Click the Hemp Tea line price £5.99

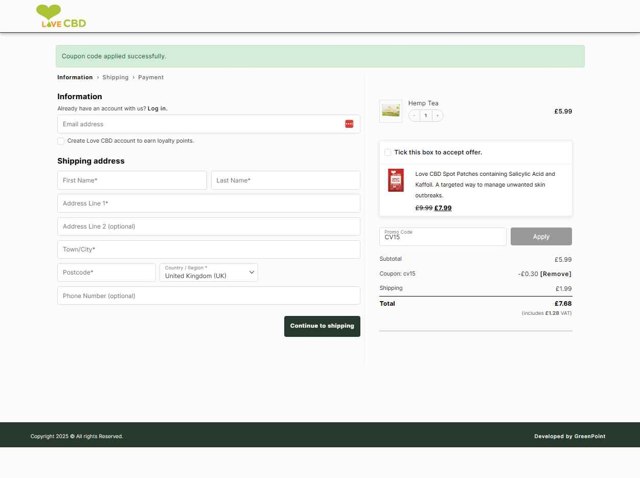(x=563, y=111)
